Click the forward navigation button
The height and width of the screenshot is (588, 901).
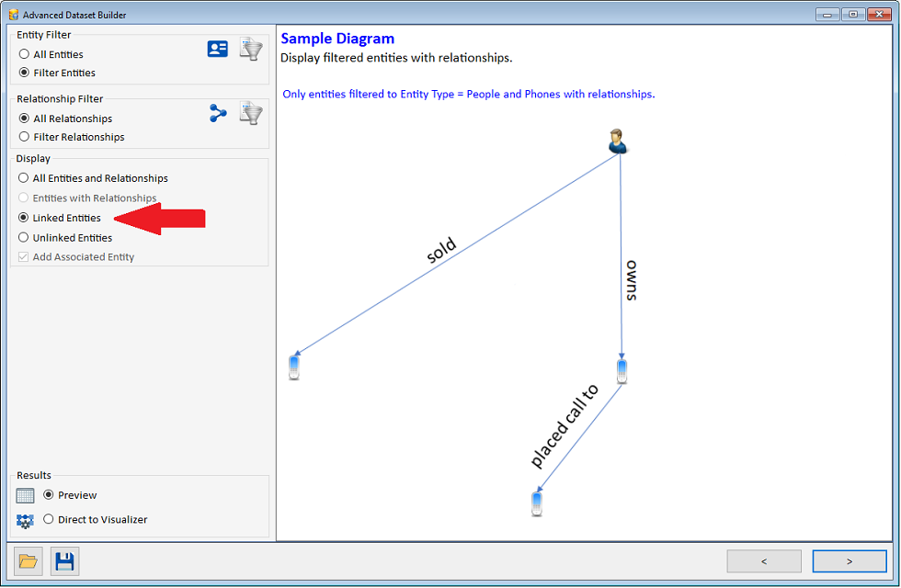click(x=849, y=560)
